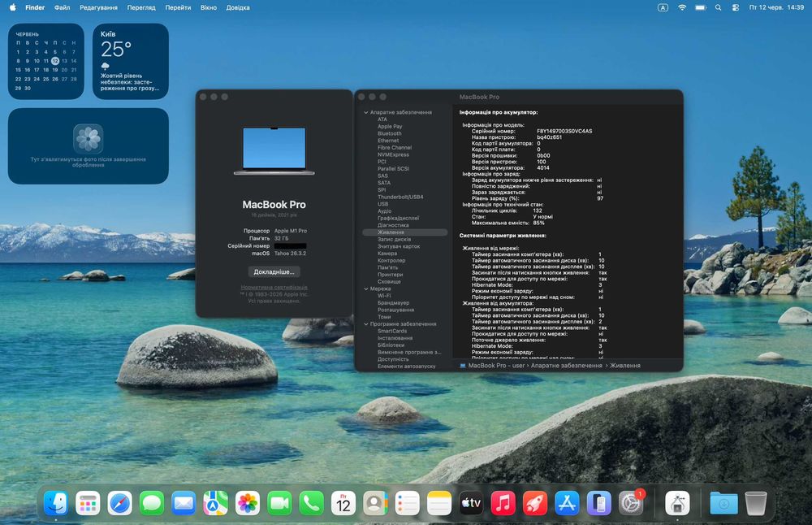Collapse the Апаратне забезпечення section
Screen dimensions: 812x525
click(x=366, y=112)
